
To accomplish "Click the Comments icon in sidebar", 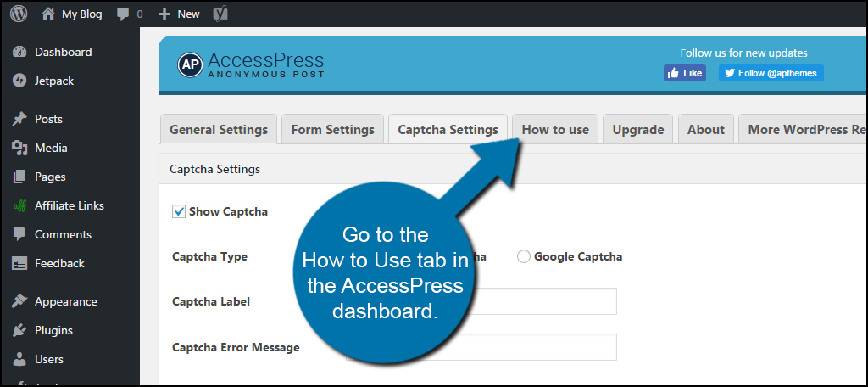I will point(19,234).
